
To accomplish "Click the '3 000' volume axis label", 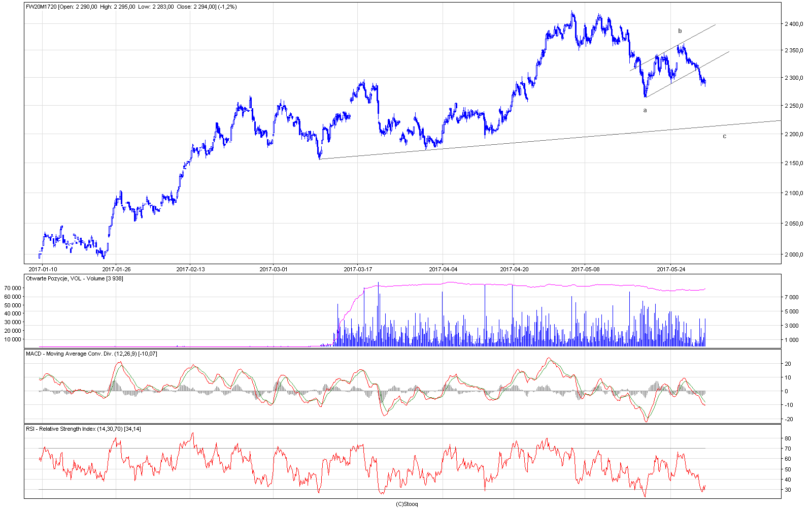I will [792, 326].
